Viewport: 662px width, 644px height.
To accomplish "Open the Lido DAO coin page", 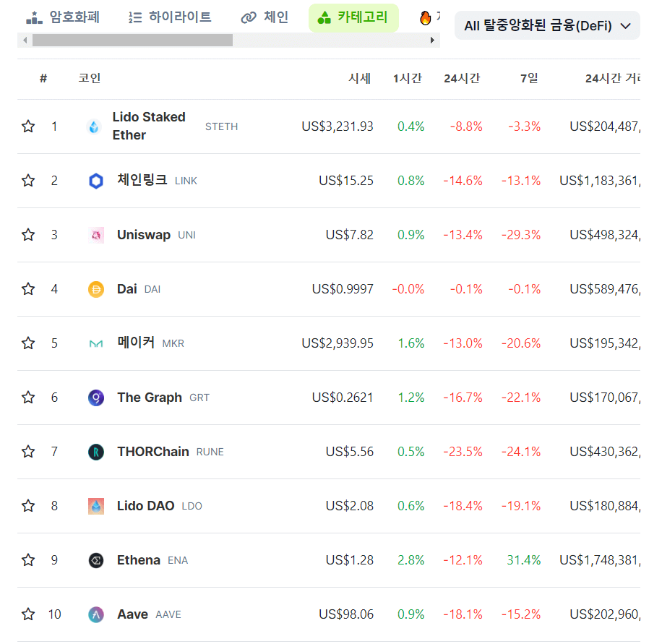I will pos(146,505).
